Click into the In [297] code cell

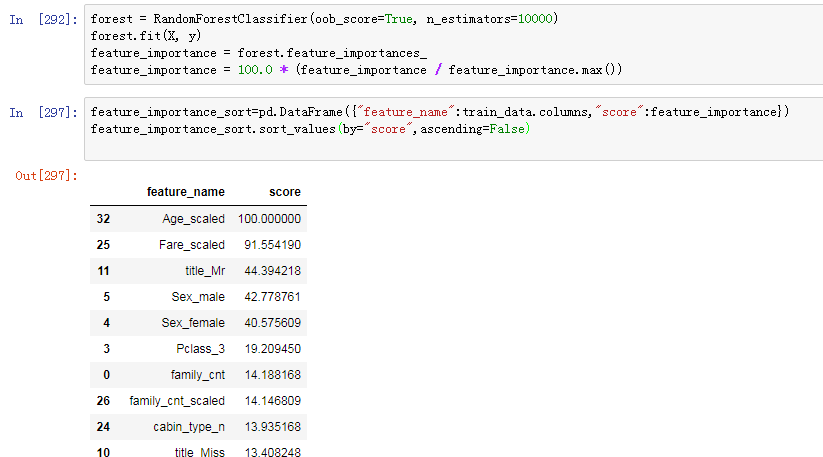click(x=453, y=129)
